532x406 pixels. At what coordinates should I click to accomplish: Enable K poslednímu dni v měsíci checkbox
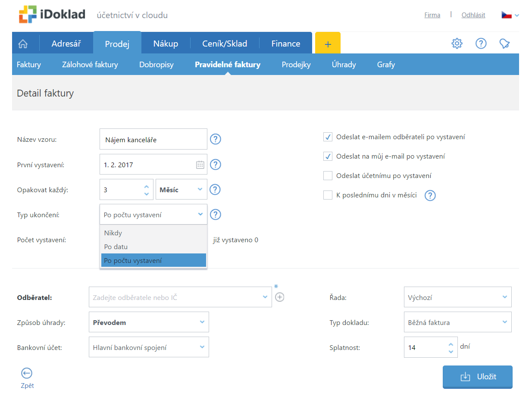click(x=328, y=195)
